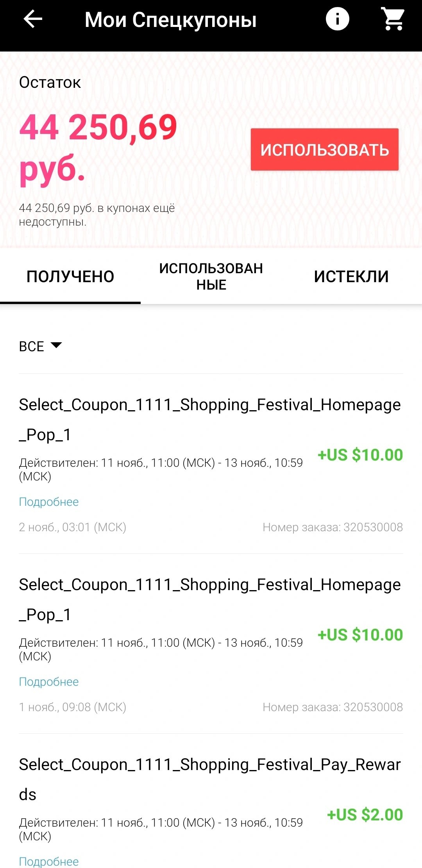Image resolution: width=422 pixels, height=868 pixels.
Task: Tap the +US $2.00 coupon amount
Action: (365, 815)
